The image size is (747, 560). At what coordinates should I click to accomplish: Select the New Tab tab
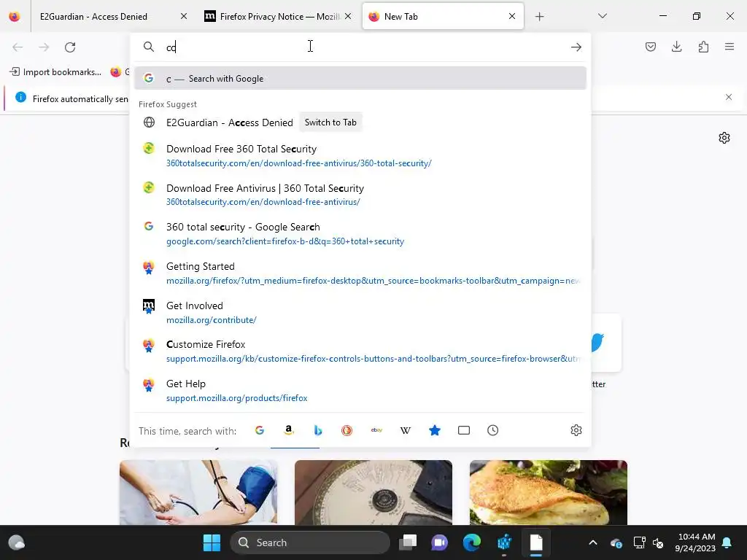pyautogui.click(x=443, y=17)
